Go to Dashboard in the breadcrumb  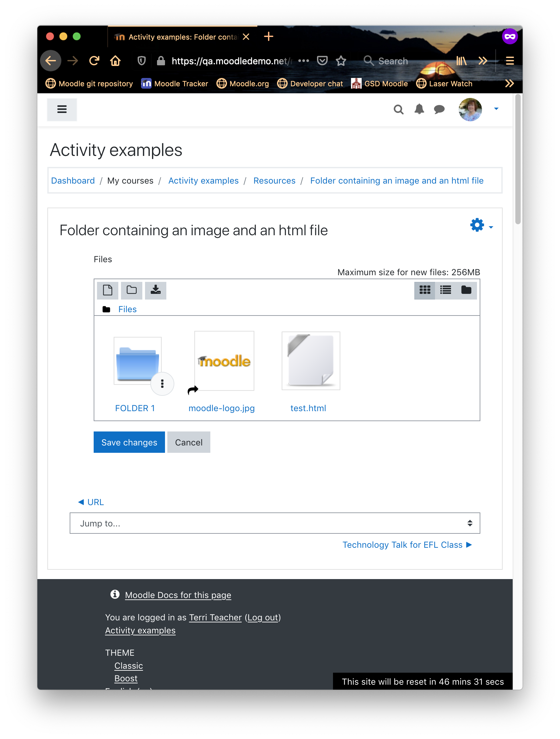coord(73,180)
